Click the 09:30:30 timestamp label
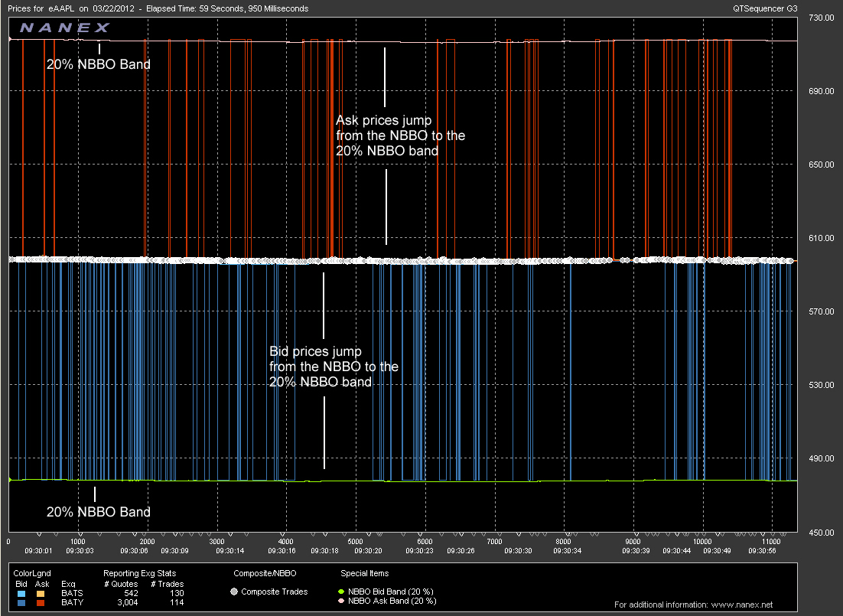This screenshot has height=616, width=843. pyautogui.click(x=519, y=551)
